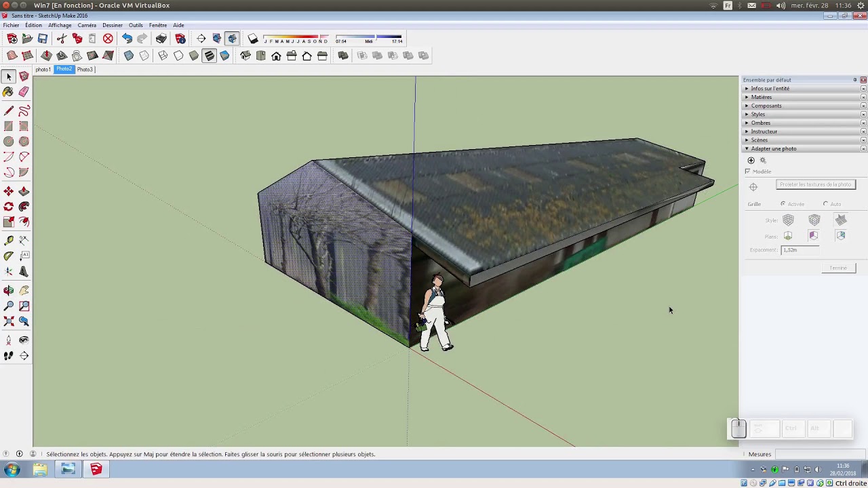Choose the Line pencil tool
Screen dimensions: 868x488
(x=8, y=110)
